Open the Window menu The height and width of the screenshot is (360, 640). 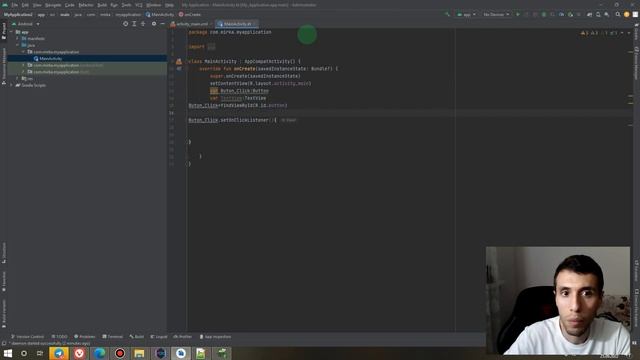coord(154,5)
